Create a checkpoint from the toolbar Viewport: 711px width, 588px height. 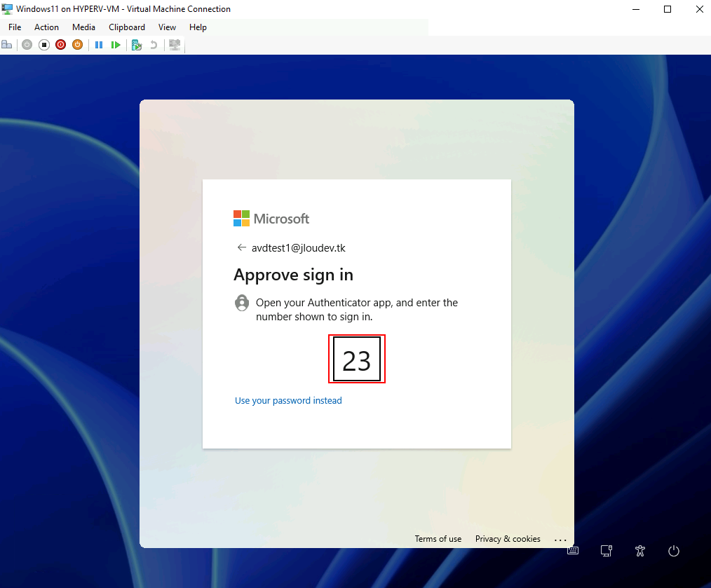(137, 44)
